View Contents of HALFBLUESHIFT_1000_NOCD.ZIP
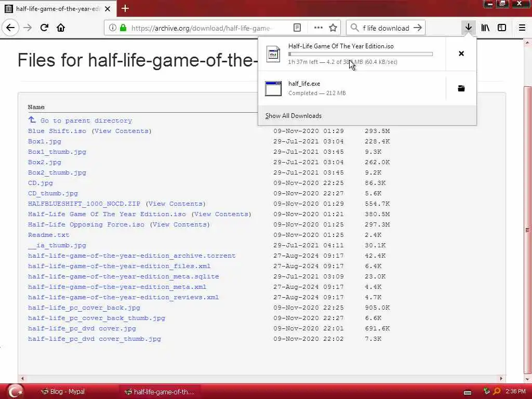Viewport: 532px width, 399px height. [x=176, y=204]
